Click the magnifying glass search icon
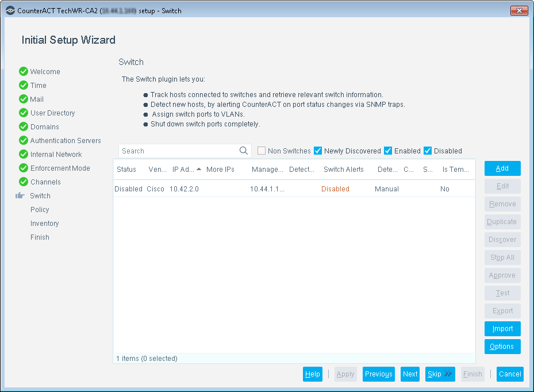 (244, 151)
